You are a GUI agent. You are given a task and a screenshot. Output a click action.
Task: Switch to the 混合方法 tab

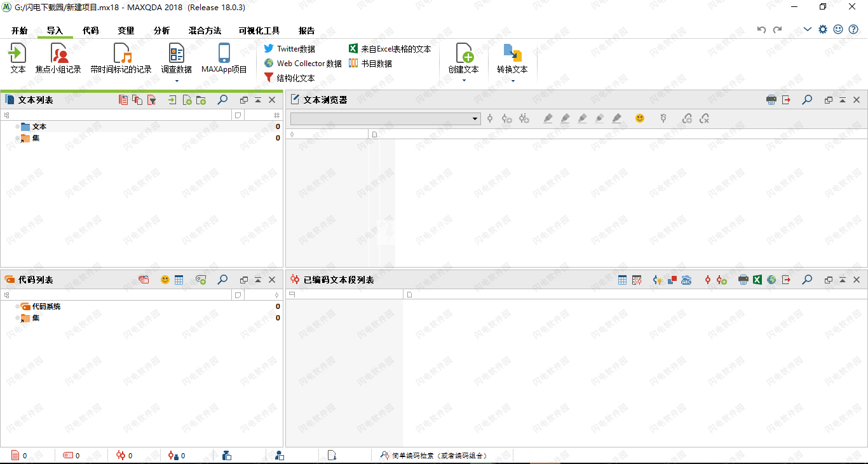[x=205, y=31]
